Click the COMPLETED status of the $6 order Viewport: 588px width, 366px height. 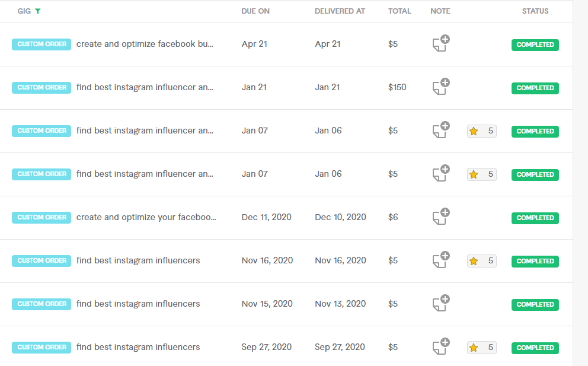coord(535,218)
